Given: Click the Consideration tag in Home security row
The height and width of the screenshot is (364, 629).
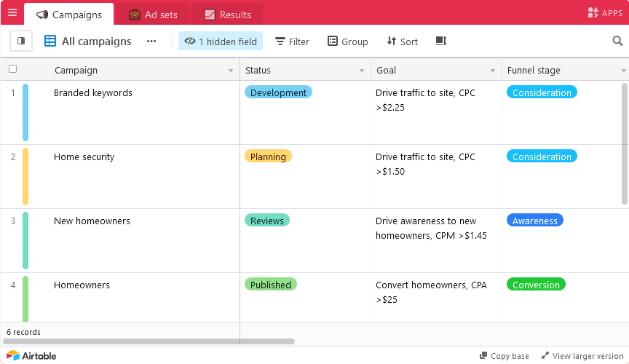Looking at the screenshot, I should pyautogui.click(x=542, y=157).
